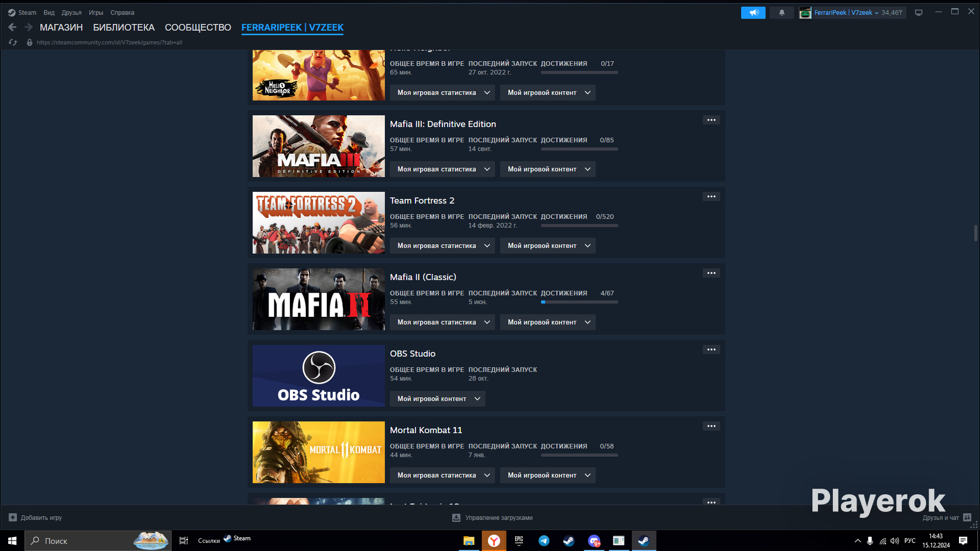Open the Hello Neighbor cover thumbnail

coord(319,75)
